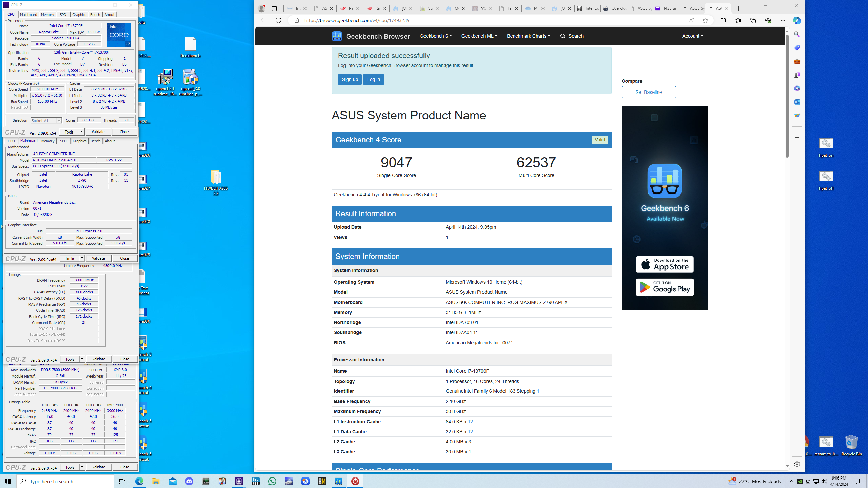Click Tools button in SPD CPU-Z window

click(x=70, y=467)
